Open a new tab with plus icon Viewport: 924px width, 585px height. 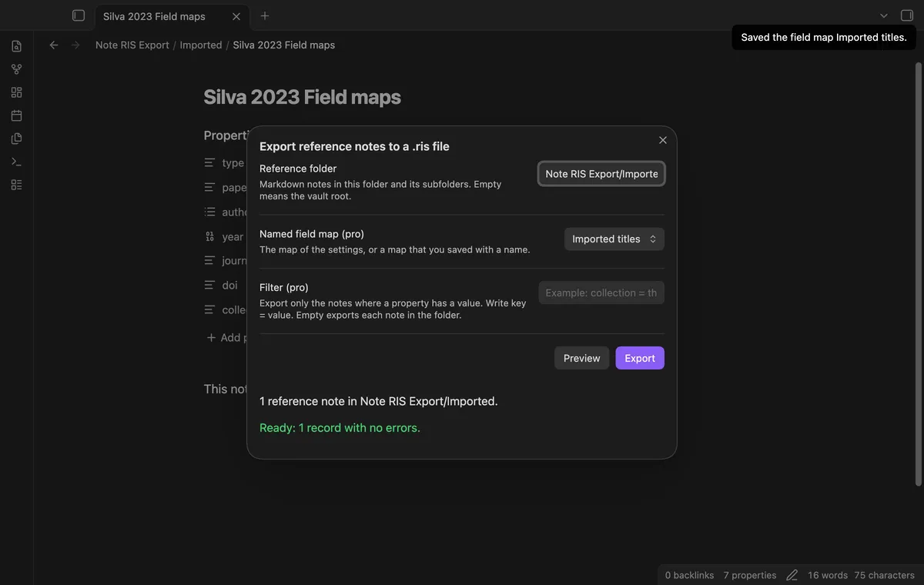(x=265, y=15)
